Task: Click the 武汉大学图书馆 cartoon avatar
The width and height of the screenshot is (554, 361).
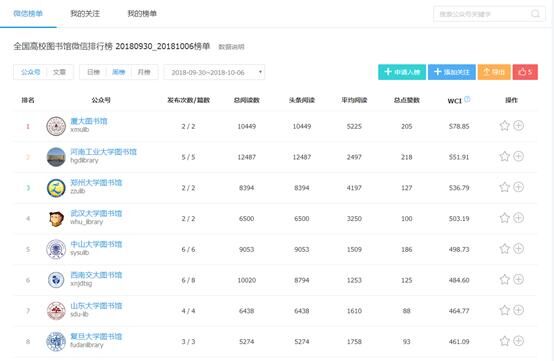Action: [56, 218]
